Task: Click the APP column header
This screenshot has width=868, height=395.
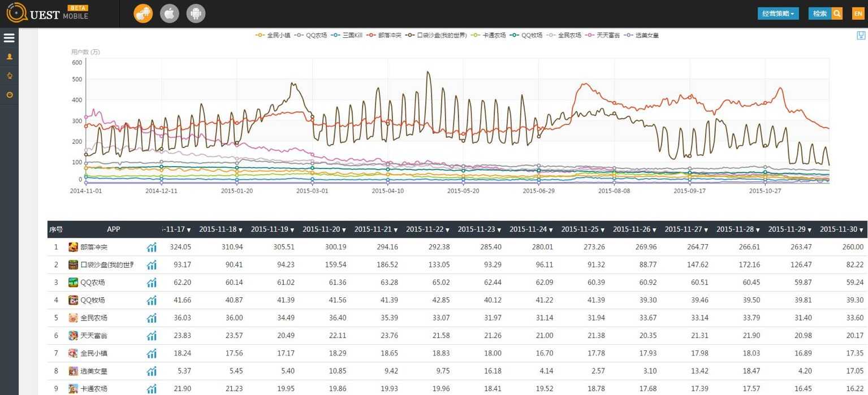Action: pos(113,229)
